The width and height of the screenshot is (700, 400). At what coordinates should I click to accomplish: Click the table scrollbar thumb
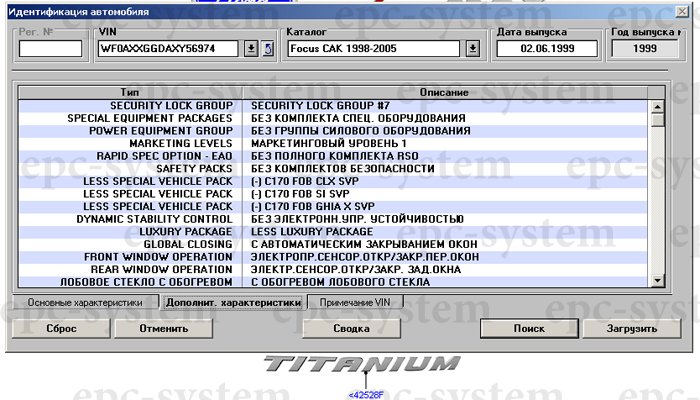click(657, 120)
